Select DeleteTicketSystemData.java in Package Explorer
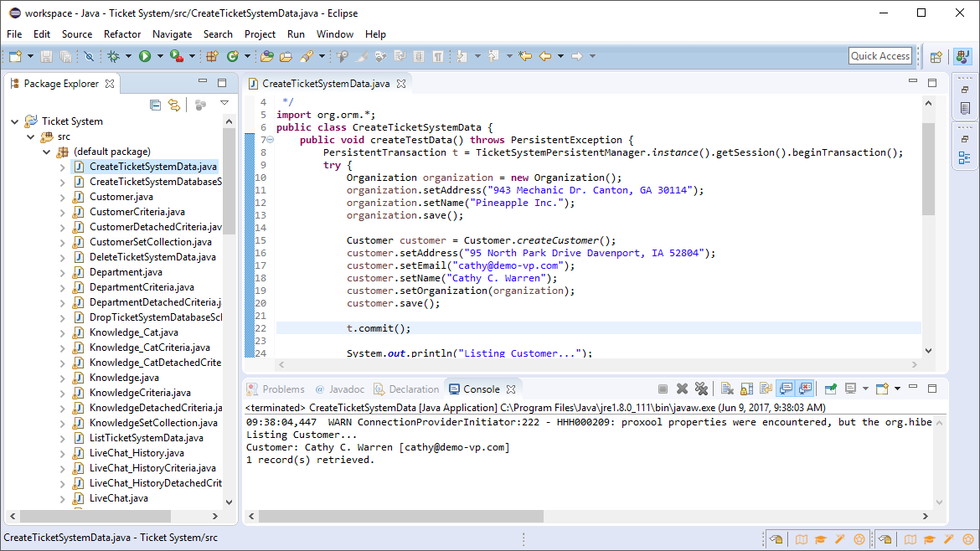Viewport: 980px width, 551px height. tap(152, 257)
